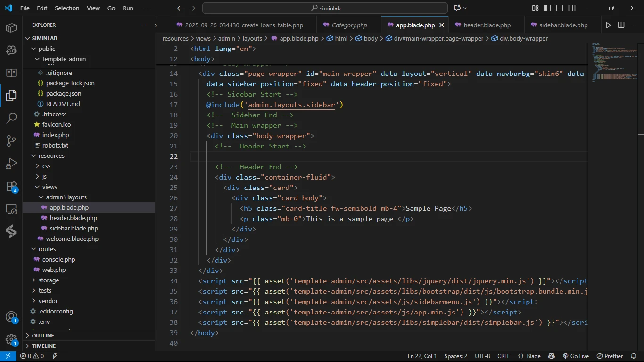Open the Copilot chat dropdown arrow
This screenshot has height=362, width=644.
(x=466, y=8)
